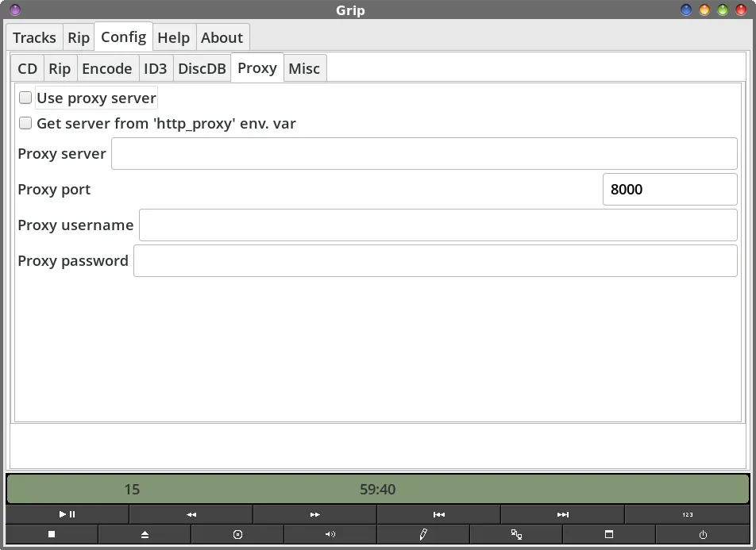Screen dimensions: 756x550
Task: Switch to the Help tab
Action: [174, 37]
